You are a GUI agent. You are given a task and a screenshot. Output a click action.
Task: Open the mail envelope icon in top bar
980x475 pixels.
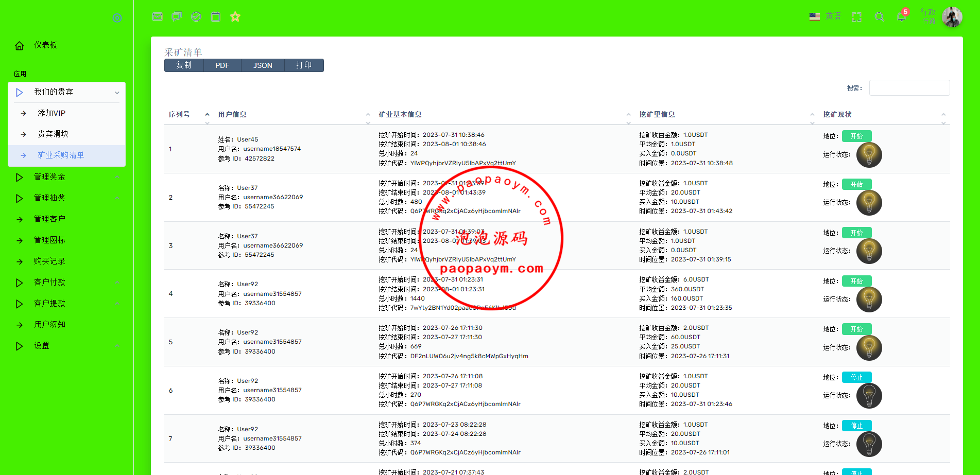pos(158,16)
